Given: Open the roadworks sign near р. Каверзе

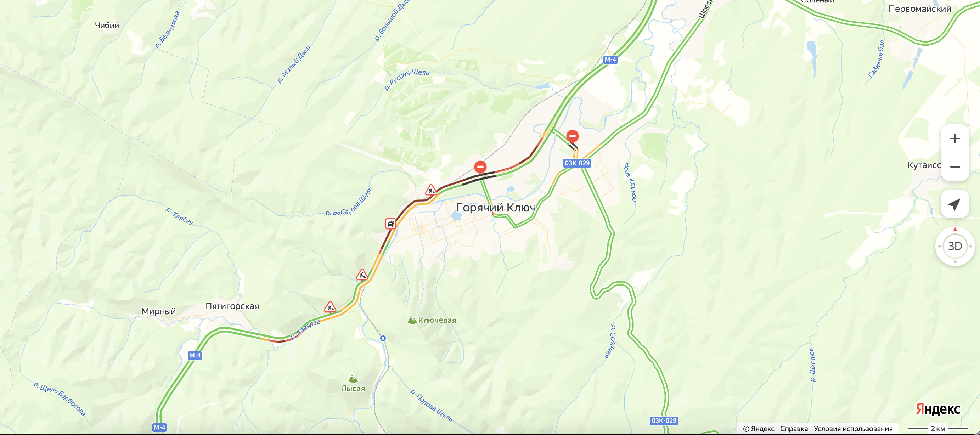Looking at the screenshot, I should point(330,307).
